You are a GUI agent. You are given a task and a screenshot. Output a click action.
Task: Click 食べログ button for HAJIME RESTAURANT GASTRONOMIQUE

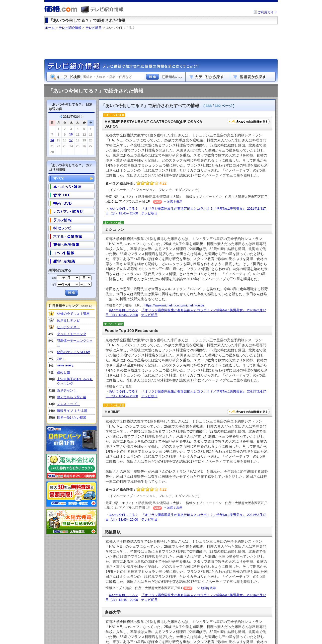tap(248, 122)
